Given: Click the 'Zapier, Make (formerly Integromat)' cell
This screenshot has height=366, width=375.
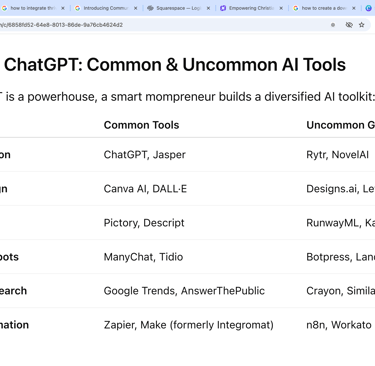Looking at the screenshot, I should (188, 325).
